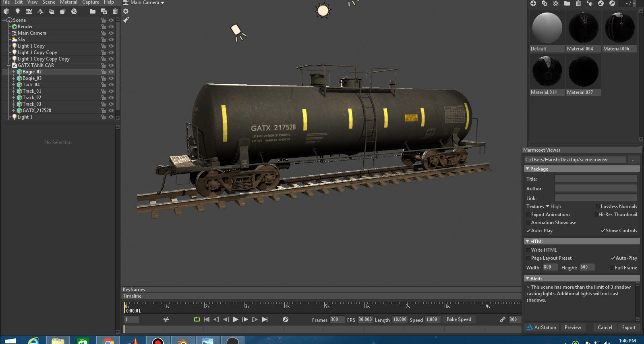Image resolution: width=644 pixels, height=344 pixels.
Task: Enable the Write HTML checkbox
Action: (x=528, y=250)
